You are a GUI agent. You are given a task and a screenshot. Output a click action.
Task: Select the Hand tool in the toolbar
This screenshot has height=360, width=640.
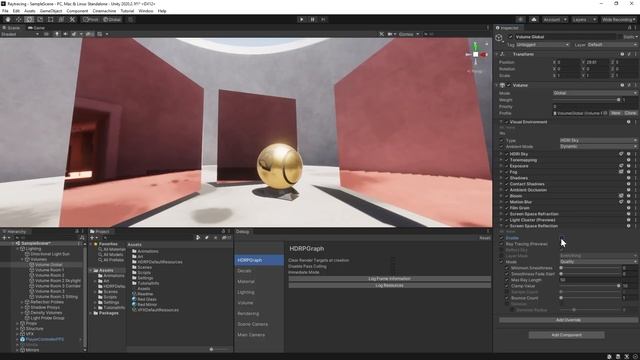8,19
